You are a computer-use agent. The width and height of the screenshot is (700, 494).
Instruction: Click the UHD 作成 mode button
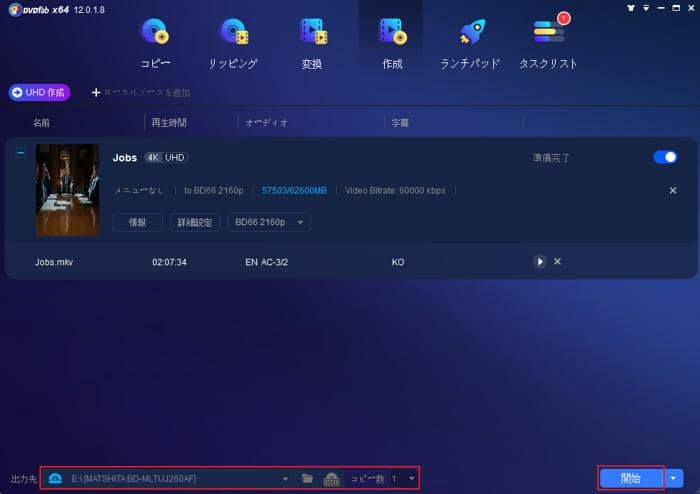coord(39,92)
